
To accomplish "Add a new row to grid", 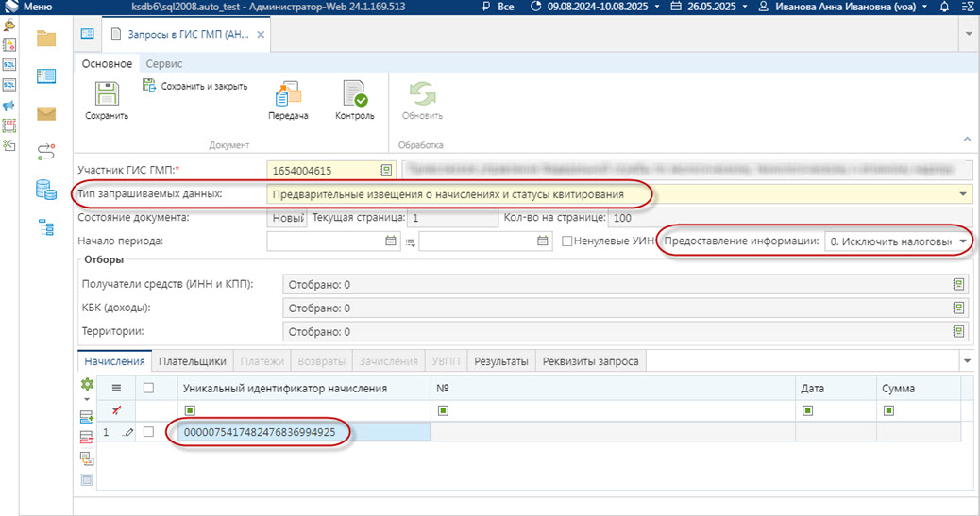I will point(87,417).
